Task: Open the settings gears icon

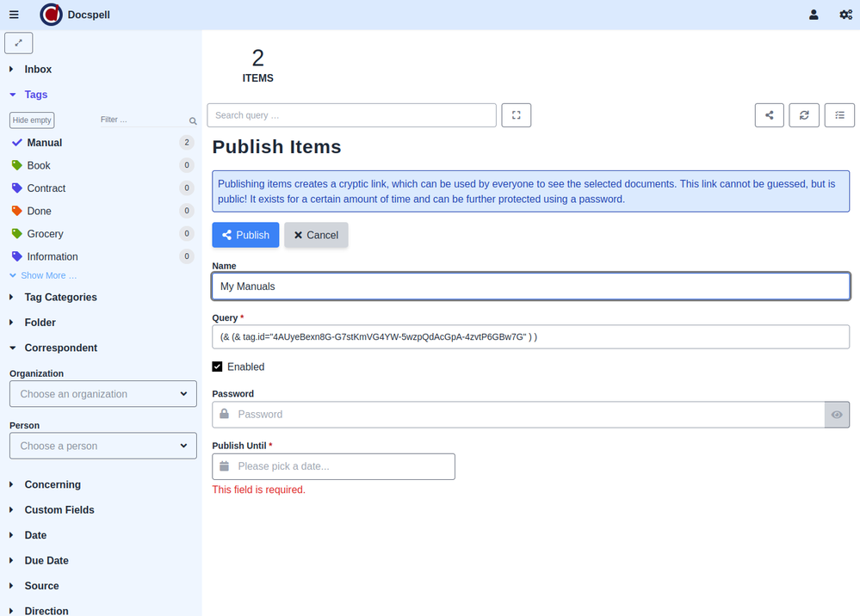Action: (x=845, y=15)
